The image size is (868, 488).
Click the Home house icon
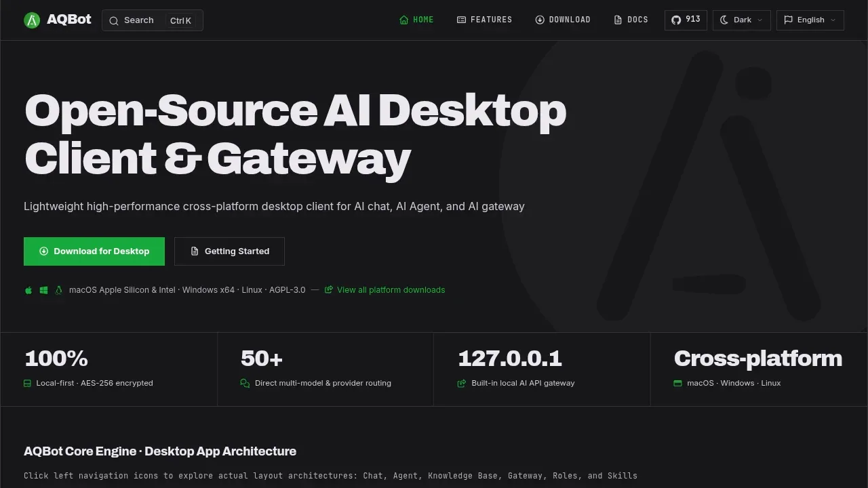(404, 20)
